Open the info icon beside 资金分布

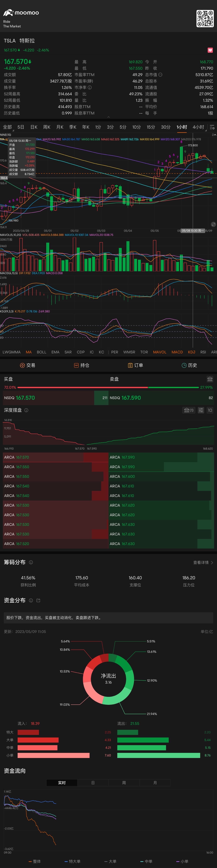pos(31,601)
